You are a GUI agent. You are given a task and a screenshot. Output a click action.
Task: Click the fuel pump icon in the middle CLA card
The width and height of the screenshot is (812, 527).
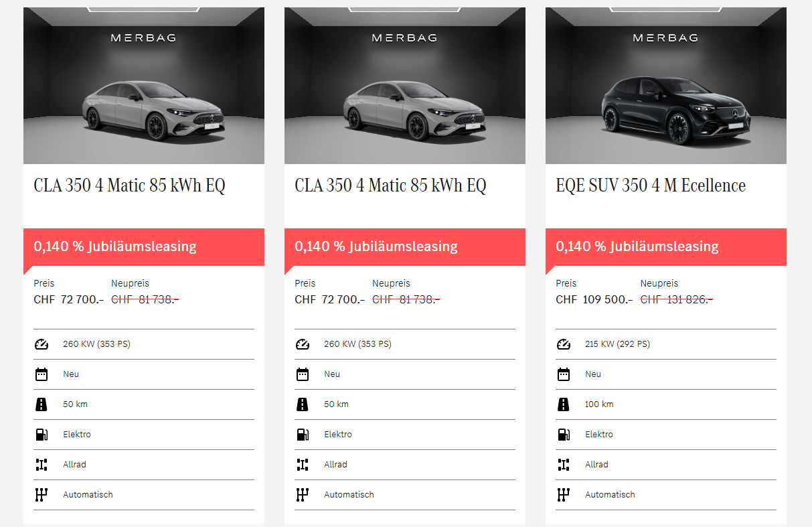[x=303, y=435]
